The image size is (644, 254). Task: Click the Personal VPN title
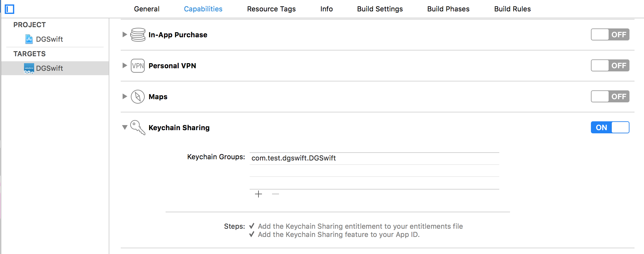click(172, 66)
